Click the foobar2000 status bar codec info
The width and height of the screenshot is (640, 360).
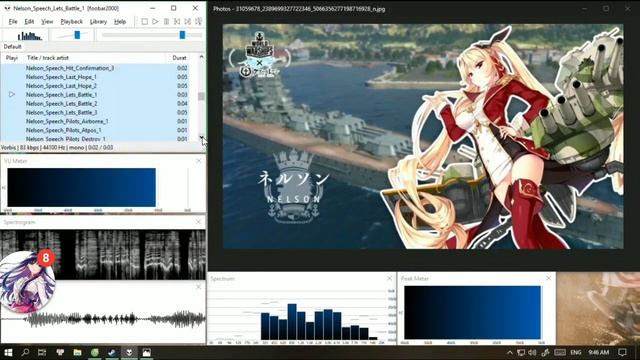pos(57,148)
